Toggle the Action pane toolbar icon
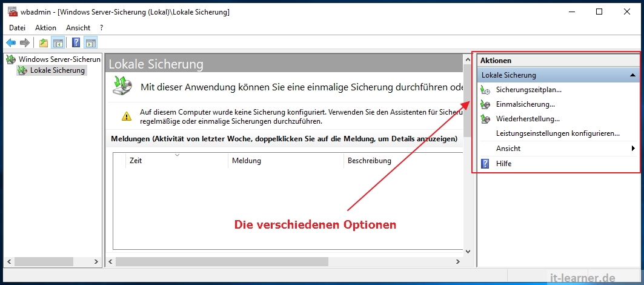This screenshot has height=285, width=644. pos(91,42)
